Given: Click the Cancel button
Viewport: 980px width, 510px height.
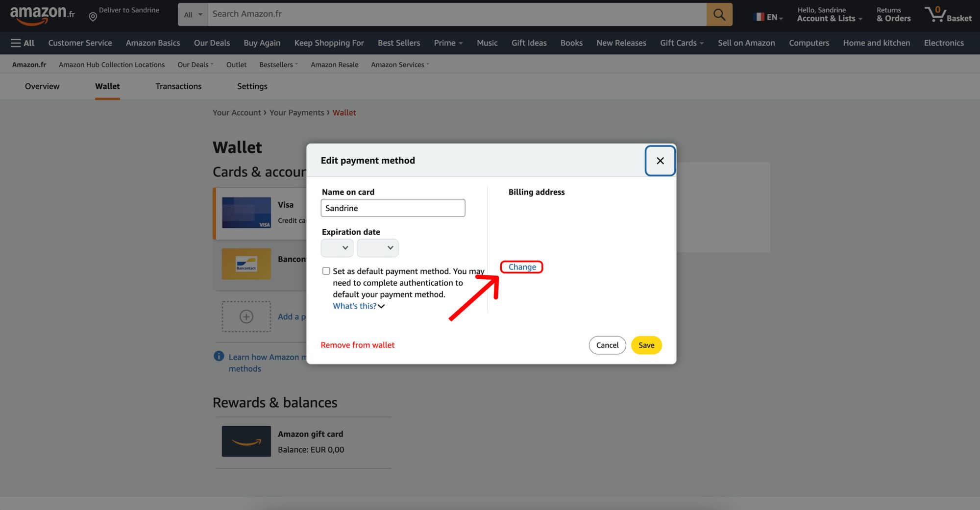Looking at the screenshot, I should [x=607, y=345].
